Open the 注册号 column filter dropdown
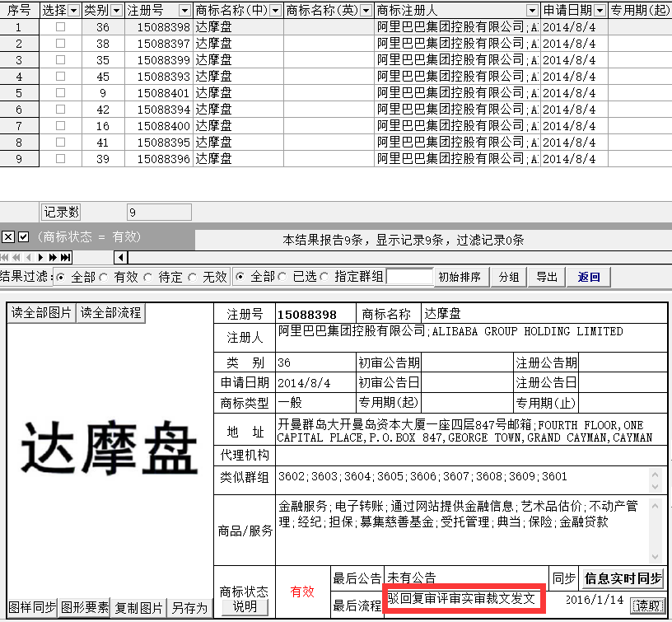The height and width of the screenshot is (622, 672). [184, 10]
